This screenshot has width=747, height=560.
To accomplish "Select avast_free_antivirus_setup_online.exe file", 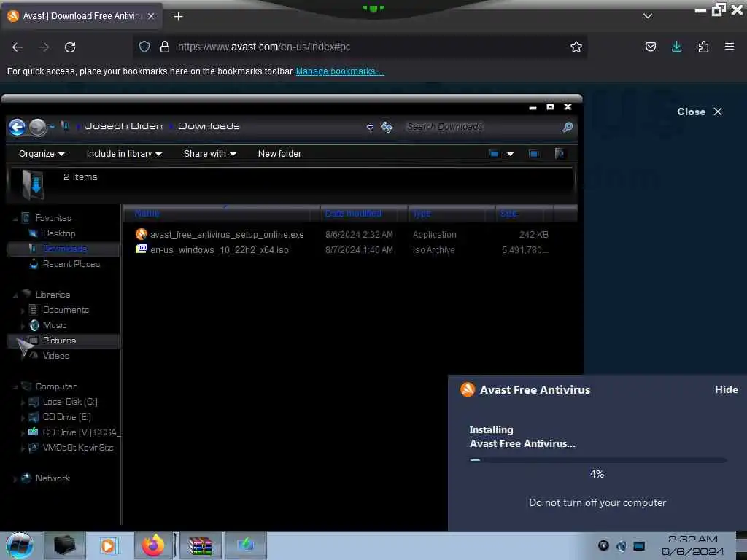I will click(227, 235).
